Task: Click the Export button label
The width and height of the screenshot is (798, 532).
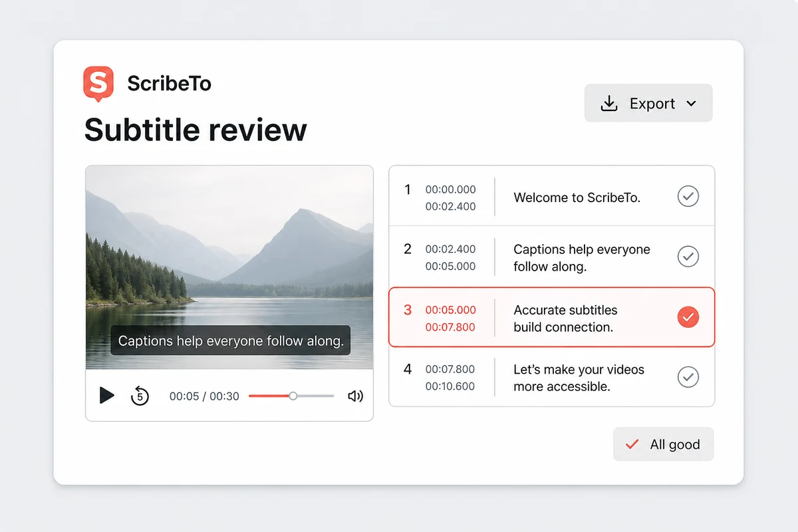Action: (x=652, y=104)
